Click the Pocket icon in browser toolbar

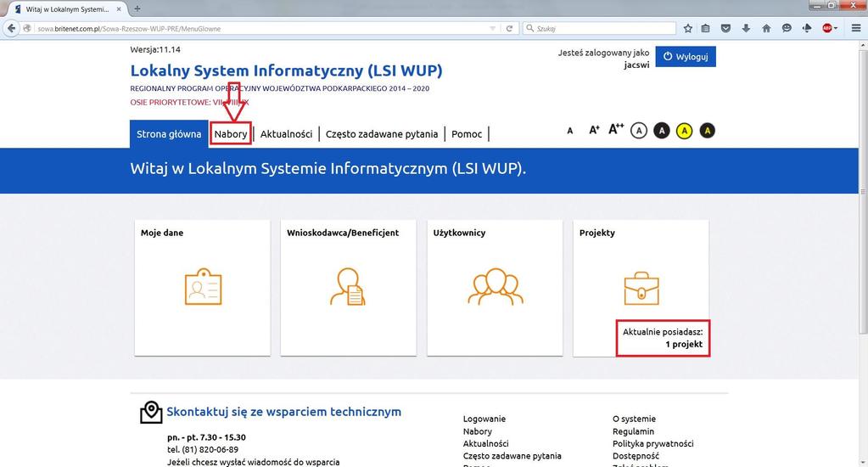tap(725, 28)
